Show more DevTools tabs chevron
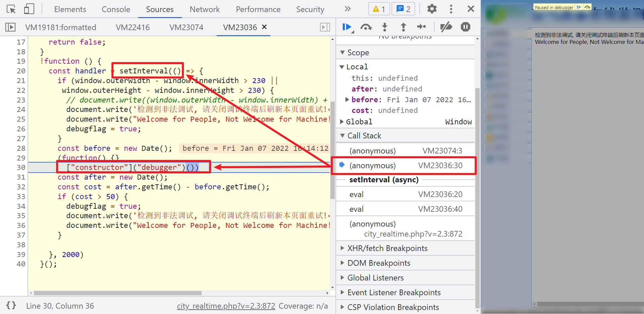The height and width of the screenshot is (314, 644). (x=348, y=9)
